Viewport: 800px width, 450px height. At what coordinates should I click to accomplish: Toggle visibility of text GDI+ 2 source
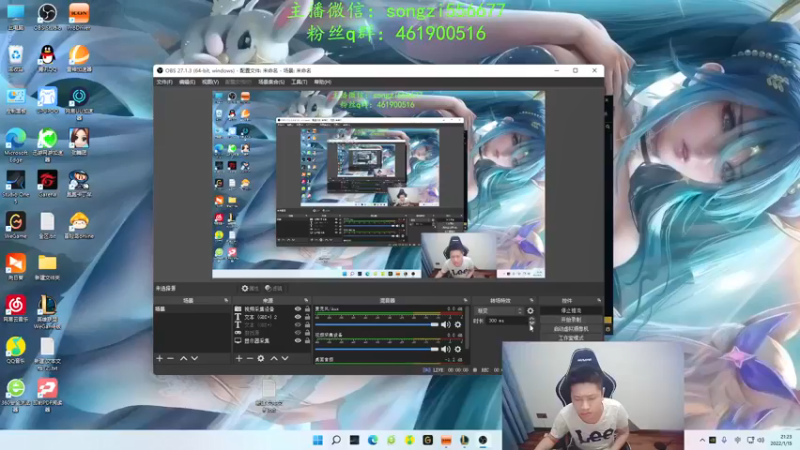point(298,317)
